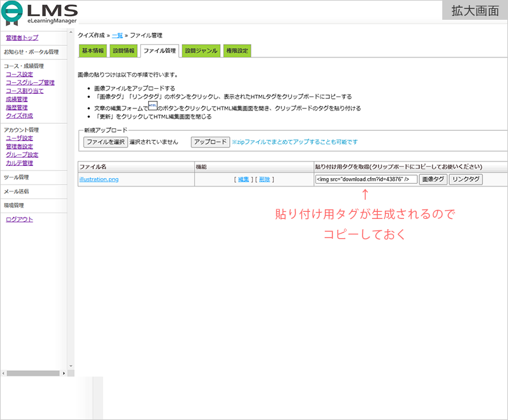Screen dimensions: 508x420
Task: Open クイズ作成 sidebar link
Action: click(x=19, y=116)
